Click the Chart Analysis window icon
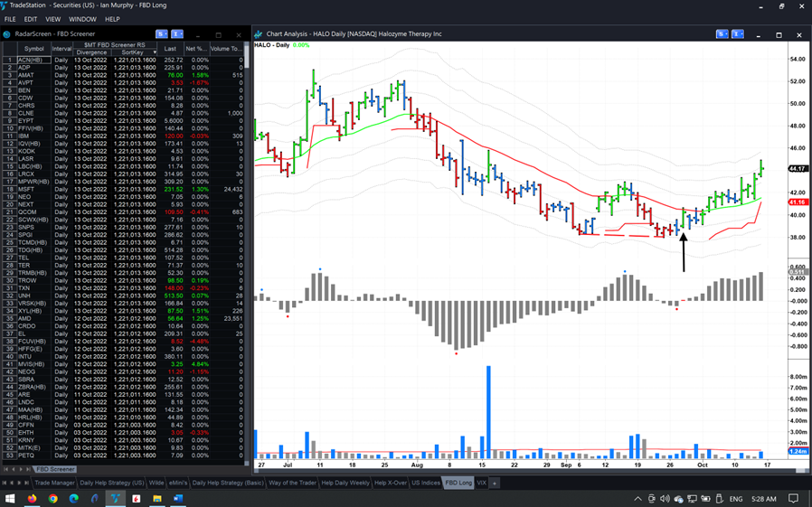Image resolution: width=812 pixels, height=507 pixels. (258, 34)
